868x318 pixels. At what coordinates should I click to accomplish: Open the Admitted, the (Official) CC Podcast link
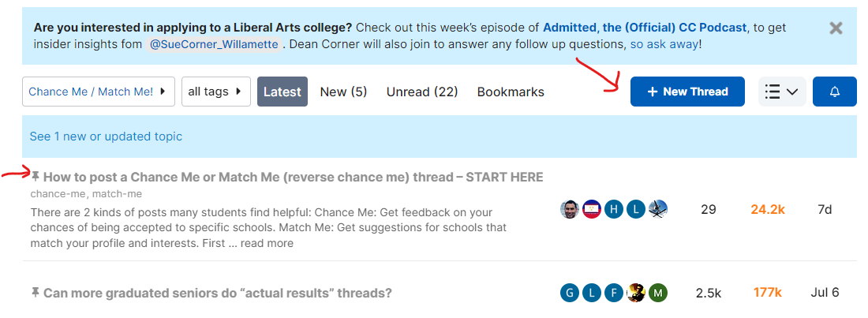(x=644, y=28)
